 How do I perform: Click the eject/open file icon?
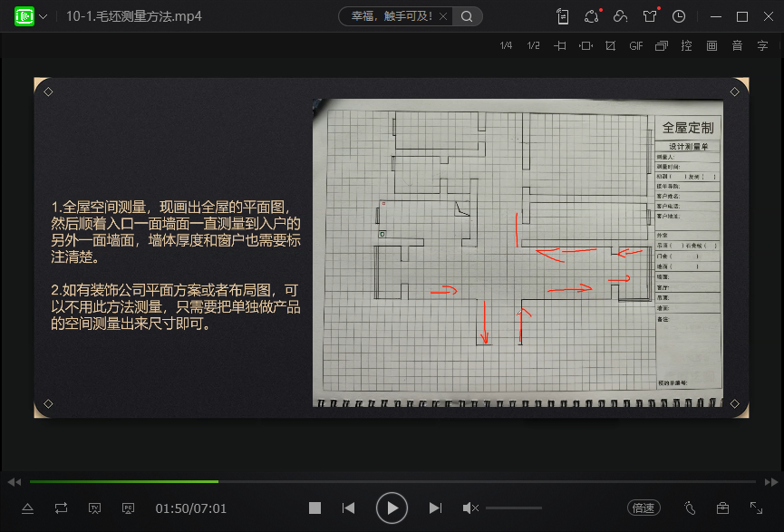point(27,508)
